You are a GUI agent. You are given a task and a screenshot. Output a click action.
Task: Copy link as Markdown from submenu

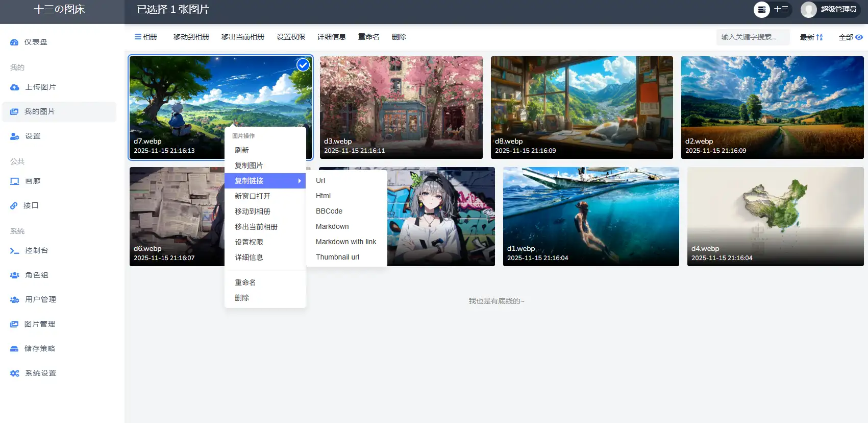(346, 226)
